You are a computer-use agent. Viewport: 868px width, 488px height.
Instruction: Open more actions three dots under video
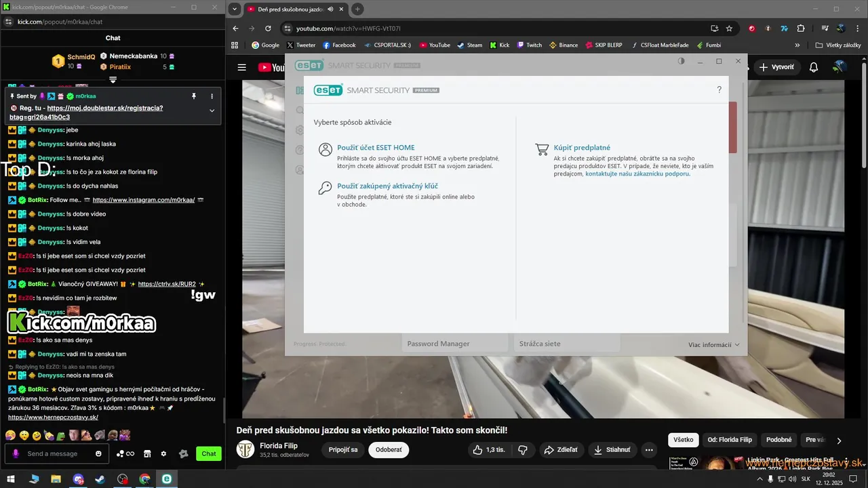(649, 450)
